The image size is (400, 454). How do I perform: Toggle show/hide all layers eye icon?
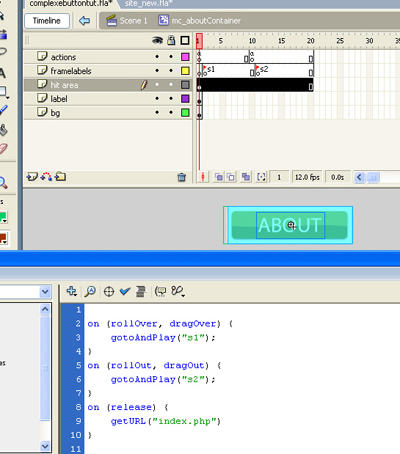[x=157, y=40]
